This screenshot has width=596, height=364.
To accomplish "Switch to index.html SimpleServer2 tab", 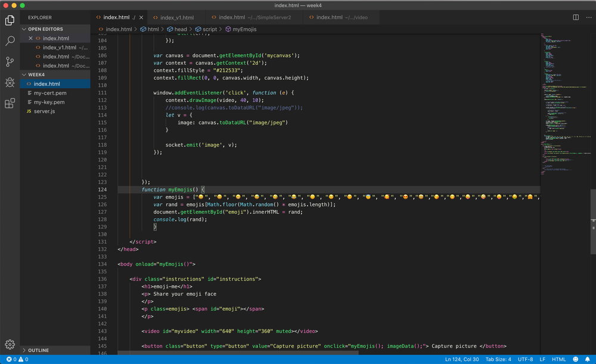I will pyautogui.click(x=250, y=17).
